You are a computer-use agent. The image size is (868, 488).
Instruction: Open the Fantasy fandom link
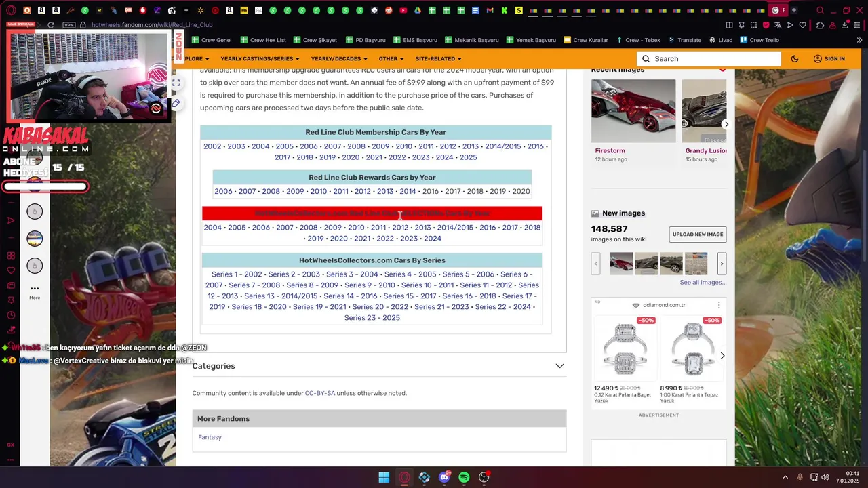point(210,437)
